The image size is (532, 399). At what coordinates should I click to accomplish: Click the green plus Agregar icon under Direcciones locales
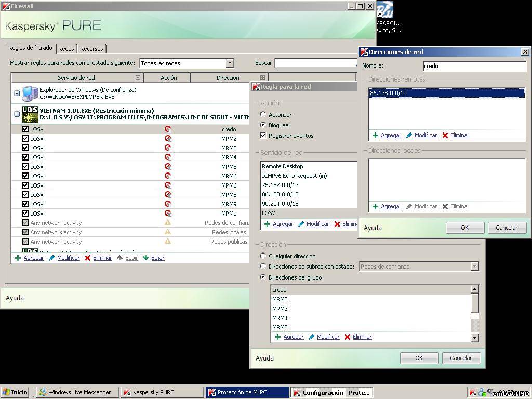click(x=375, y=206)
